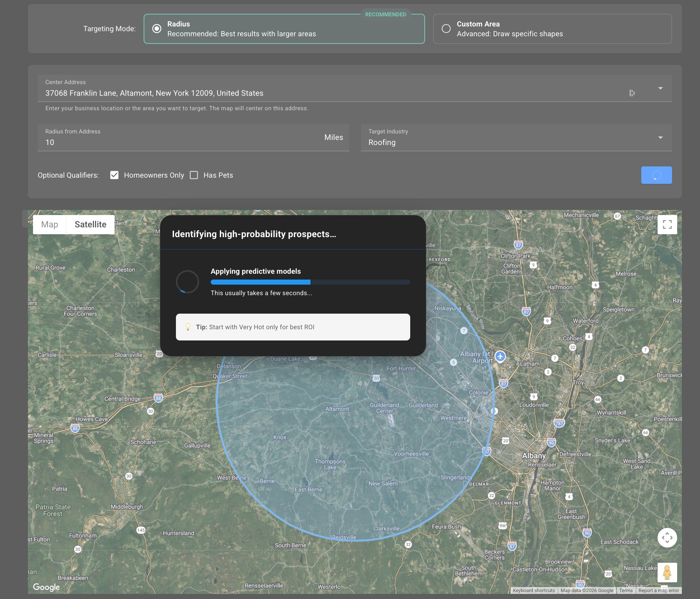Image resolution: width=700 pixels, height=599 pixels.
Task: Expand the Center Address dropdown arrow
Action: [661, 88]
